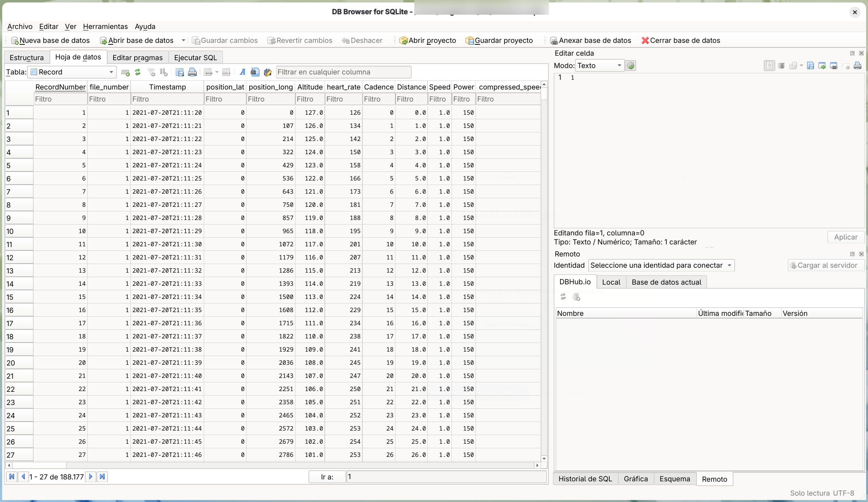Toggle automatic mode switching gear button
Screen dimensions: 868x502
(631, 66)
